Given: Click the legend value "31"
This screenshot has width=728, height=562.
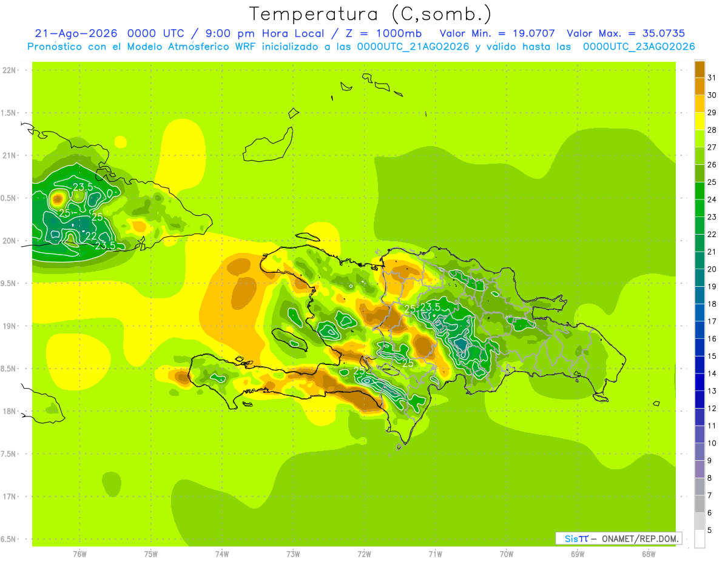Looking at the screenshot, I should click(712, 78).
